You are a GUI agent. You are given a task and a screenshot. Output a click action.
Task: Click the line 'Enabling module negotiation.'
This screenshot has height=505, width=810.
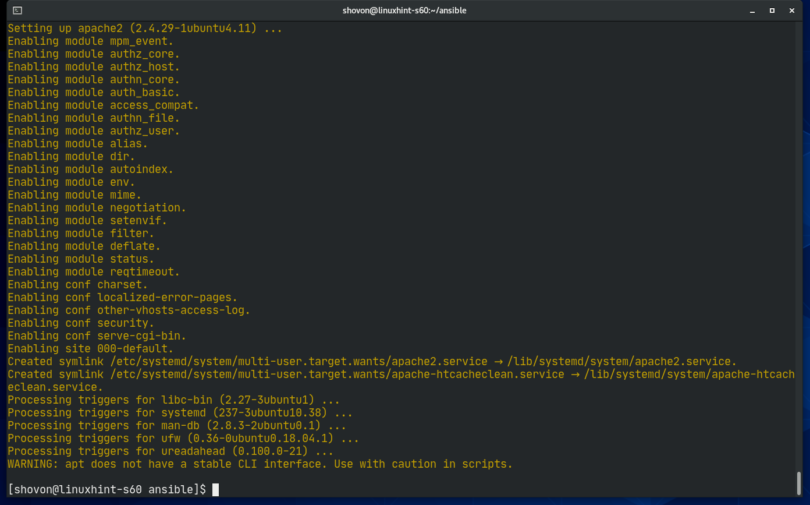point(97,208)
